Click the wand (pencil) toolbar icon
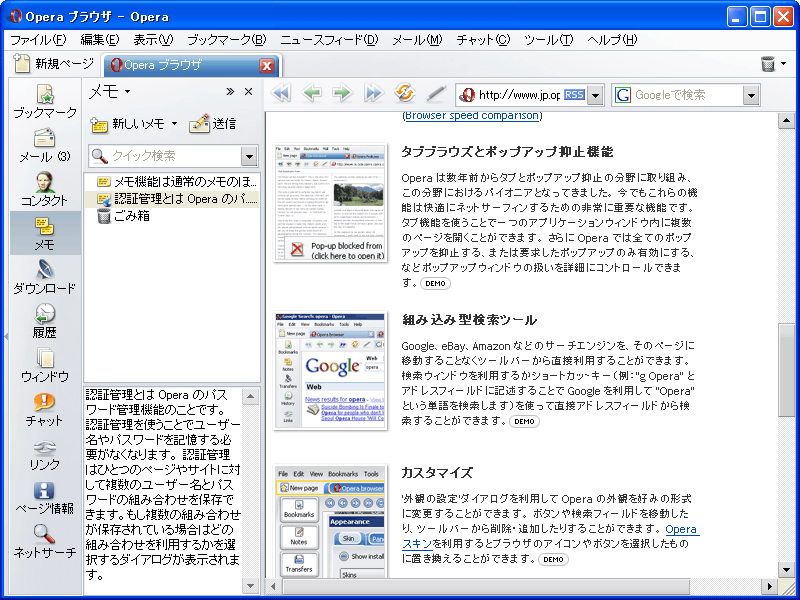 (x=436, y=93)
